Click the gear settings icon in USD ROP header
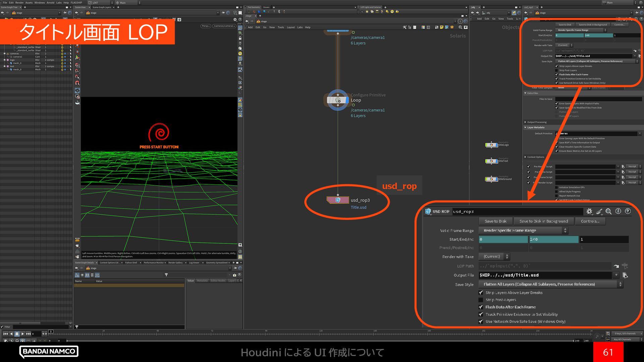Image resolution: width=644 pixels, height=362 pixels. (x=589, y=212)
